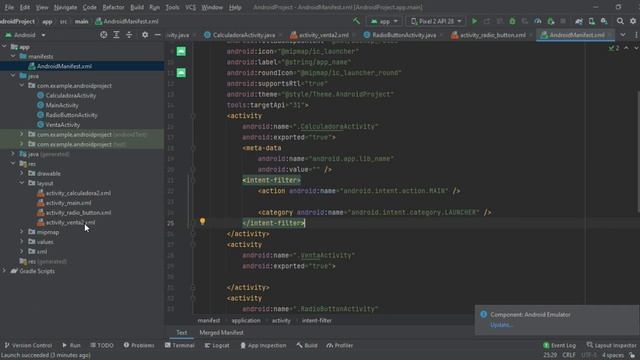Start debugging with the green bug icon
Viewport: 640px width, 360px height.
pos(512,21)
